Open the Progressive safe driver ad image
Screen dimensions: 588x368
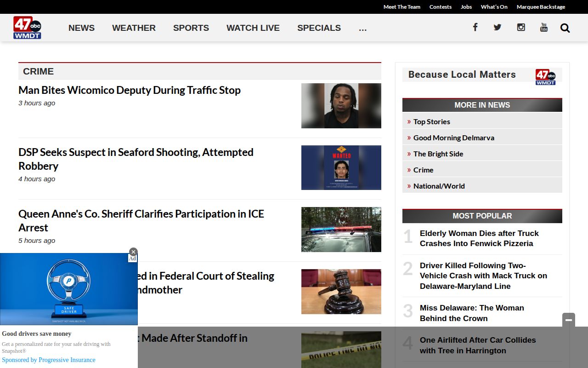point(69,289)
